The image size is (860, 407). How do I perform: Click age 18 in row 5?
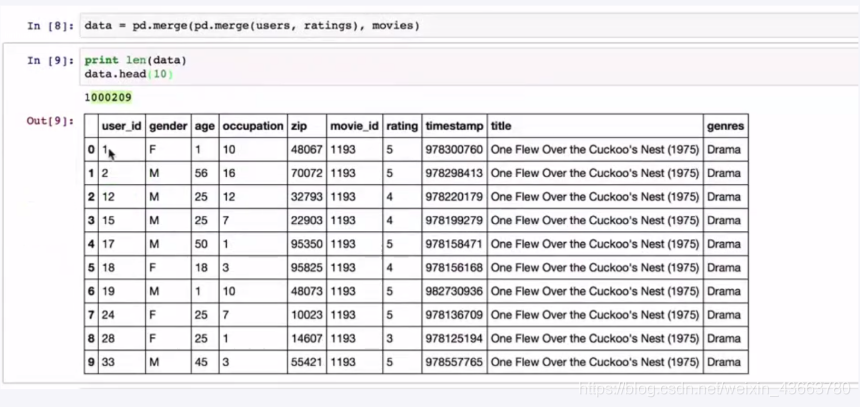[x=201, y=268]
